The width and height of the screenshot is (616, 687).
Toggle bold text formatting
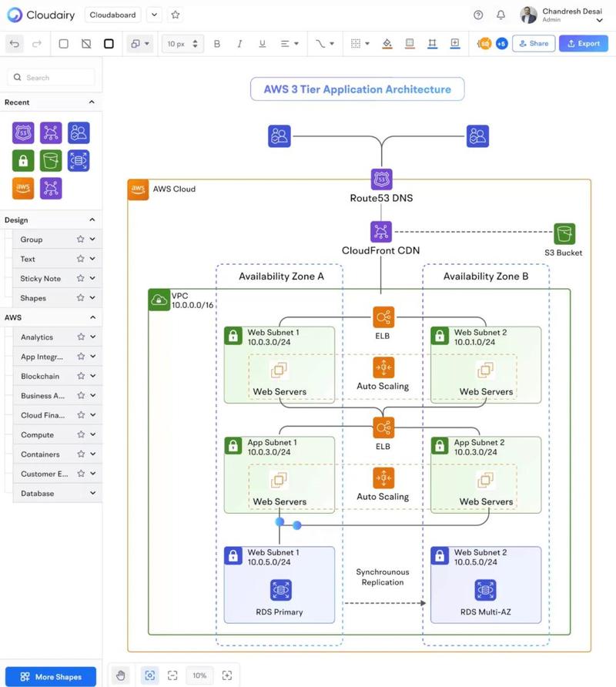pos(217,44)
